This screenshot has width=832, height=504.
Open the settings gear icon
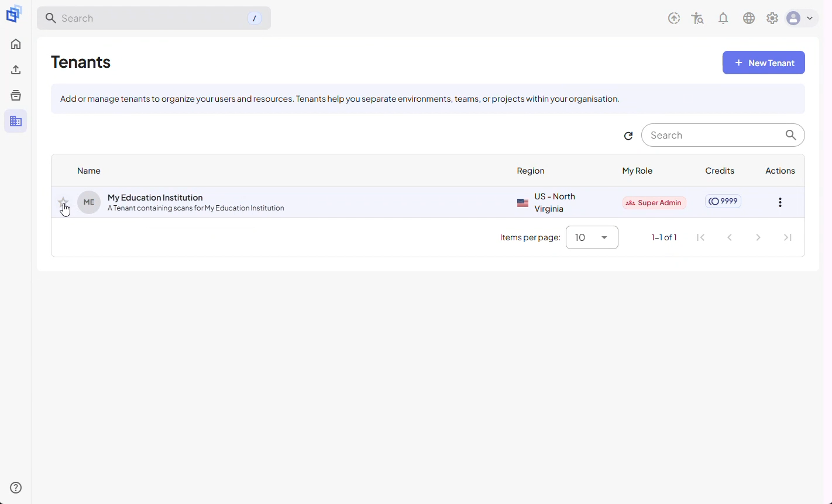pos(772,19)
